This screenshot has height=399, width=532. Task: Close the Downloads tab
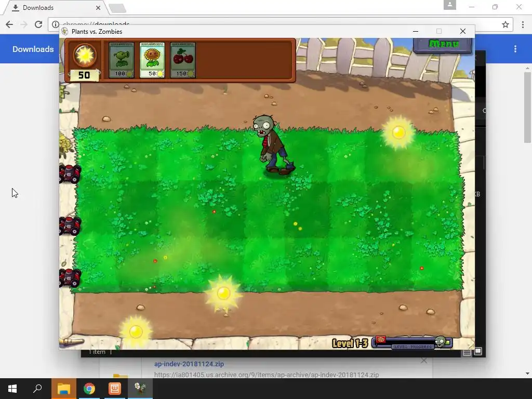(98, 7)
